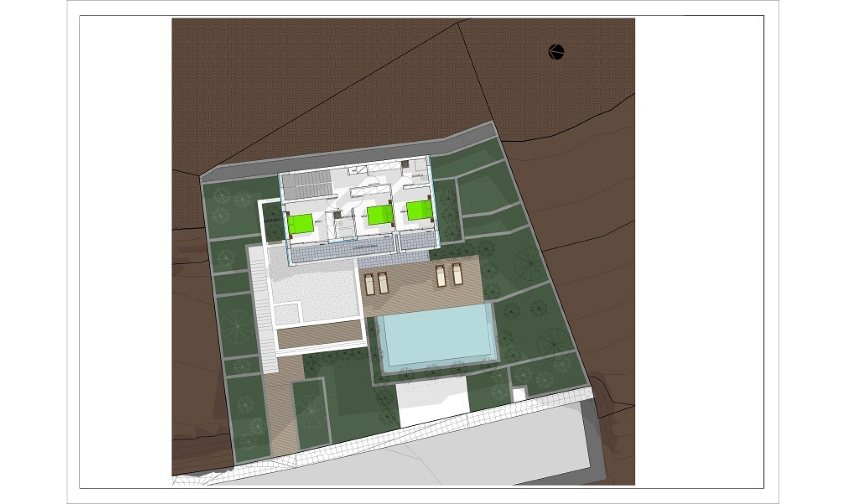Click the north arrow compass symbol

click(556, 52)
